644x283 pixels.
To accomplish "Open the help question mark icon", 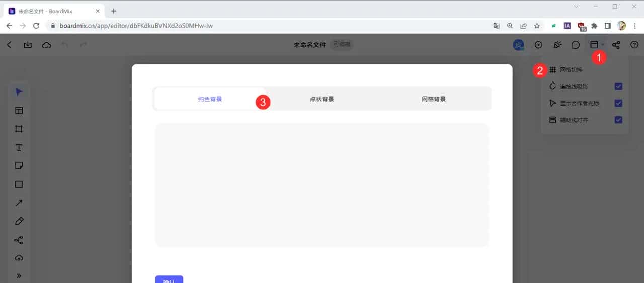I will [x=634, y=45].
